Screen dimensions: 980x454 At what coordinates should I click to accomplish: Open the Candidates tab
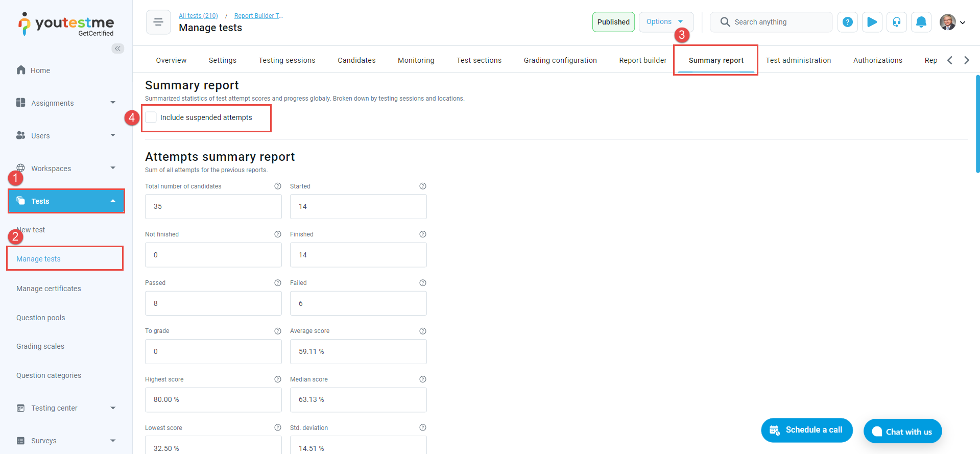(356, 60)
